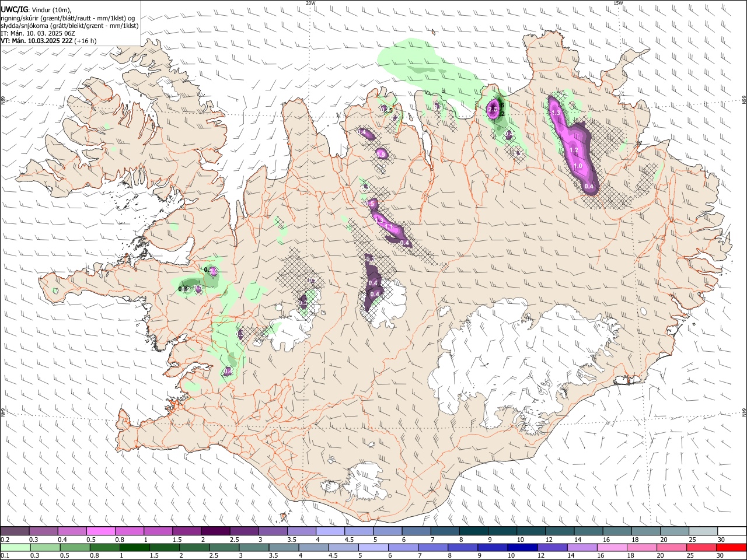Pick upper-row swatch between 1 and 1.5
Screen dimensions: 747x560
click(x=158, y=531)
